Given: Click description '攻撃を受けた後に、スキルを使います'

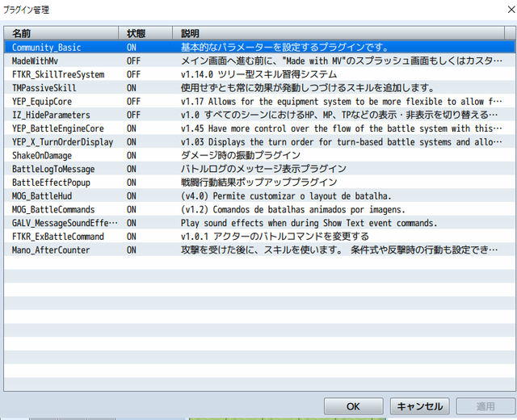Looking at the screenshot, I should [x=258, y=250].
